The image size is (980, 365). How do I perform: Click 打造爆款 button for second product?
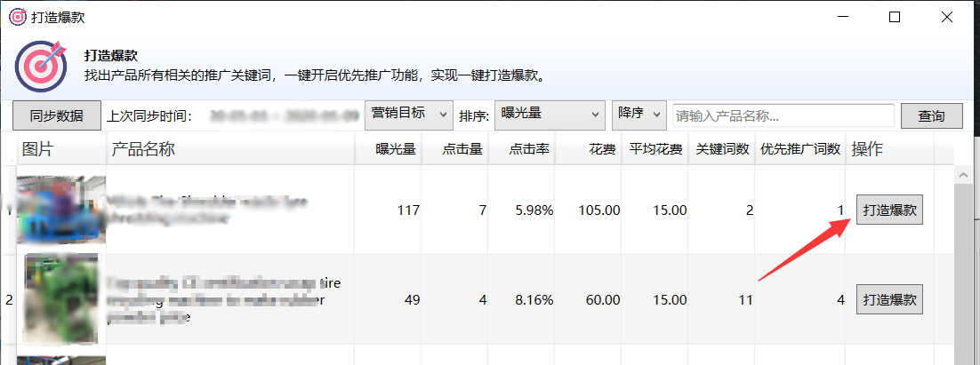click(x=889, y=299)
